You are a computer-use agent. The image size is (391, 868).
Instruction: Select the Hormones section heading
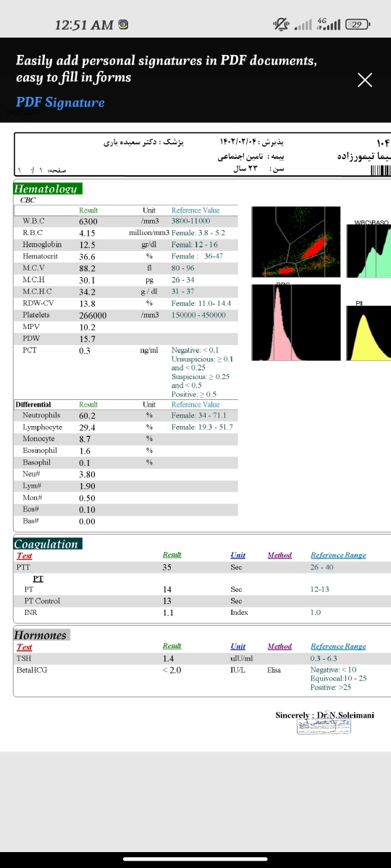click(x=41, y=635)
